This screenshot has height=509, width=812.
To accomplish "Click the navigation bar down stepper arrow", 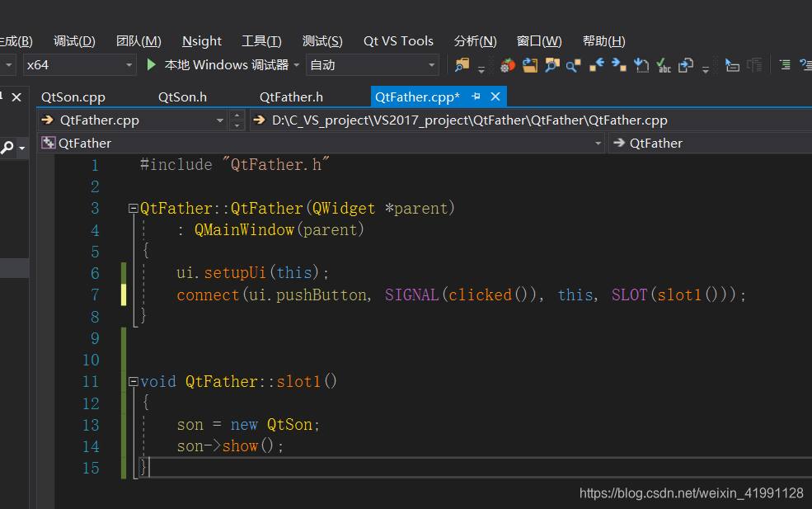I will click(237, 125).
